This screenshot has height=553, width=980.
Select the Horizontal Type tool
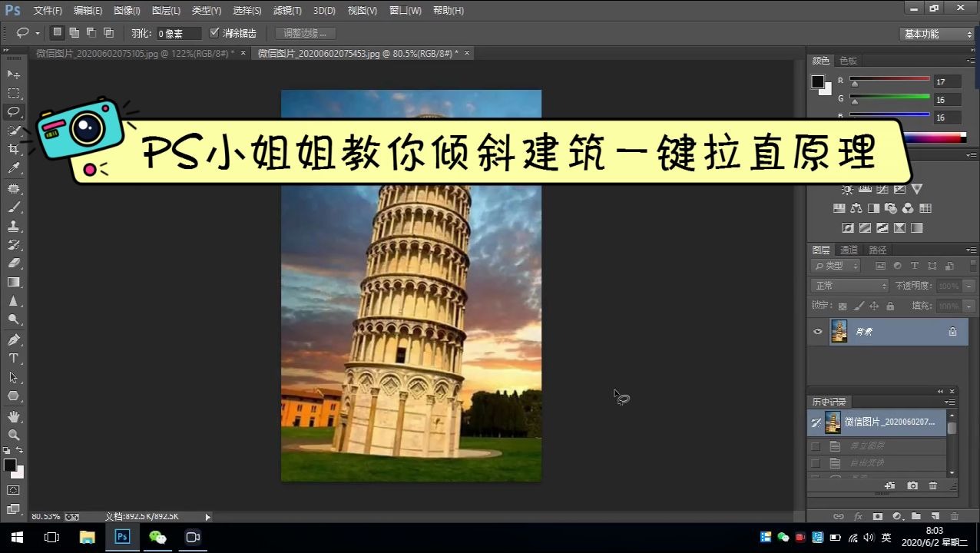pyautogui.click(x=14, y=359)
